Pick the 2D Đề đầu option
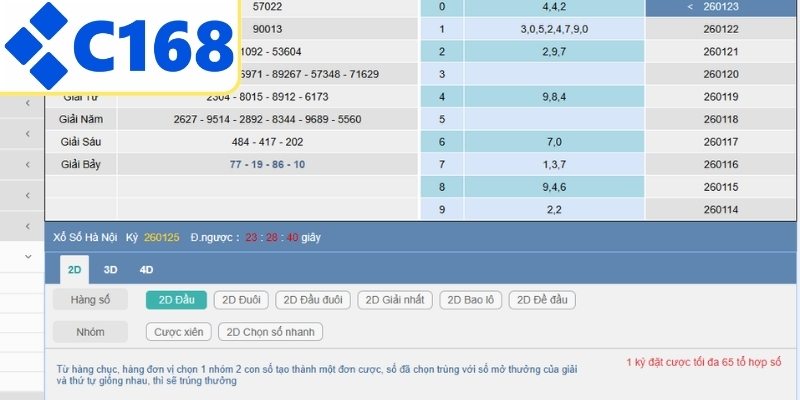The height and width of the screenshot is (400, 800). [541, 299]
